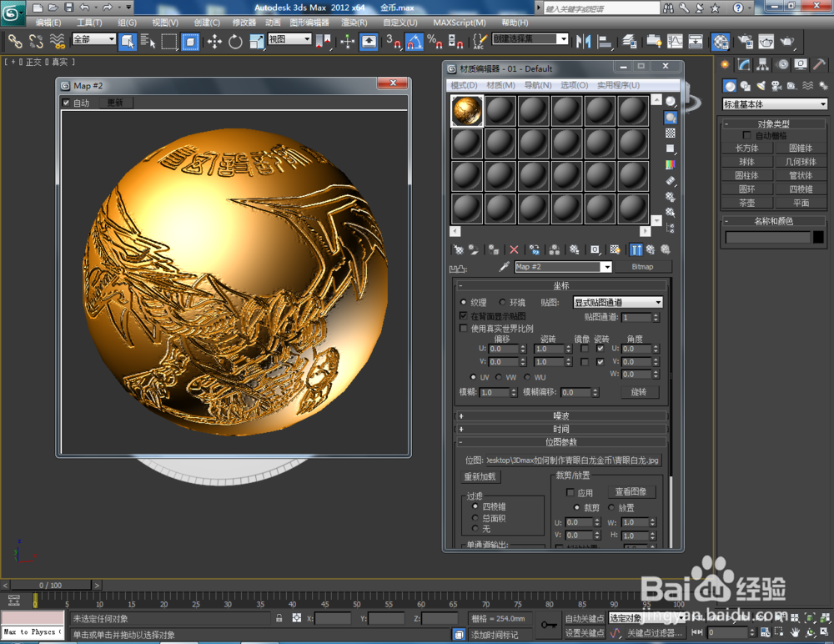Pick material with the eyedropper icon
The height and width of the screenshot is (644, 834).
tap(504, 266)
